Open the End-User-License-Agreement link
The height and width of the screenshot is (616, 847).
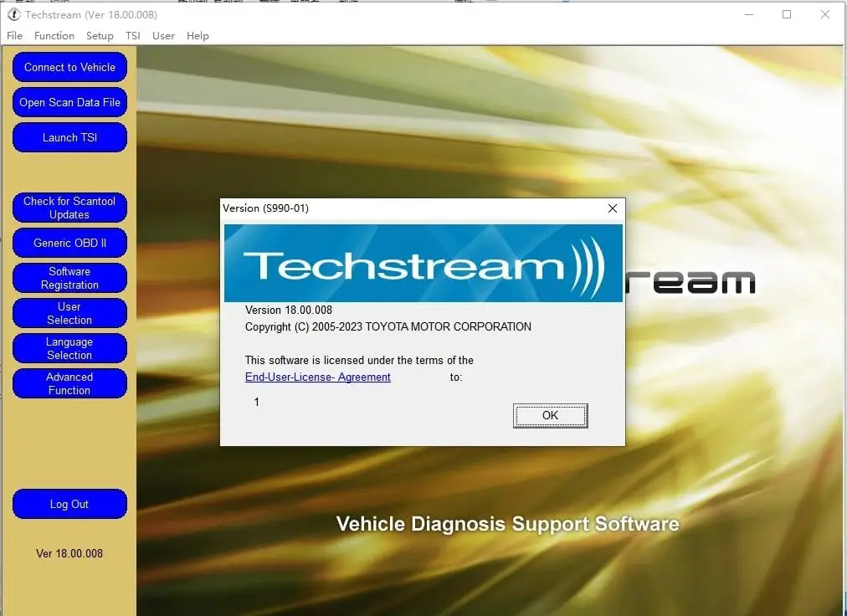317,377
